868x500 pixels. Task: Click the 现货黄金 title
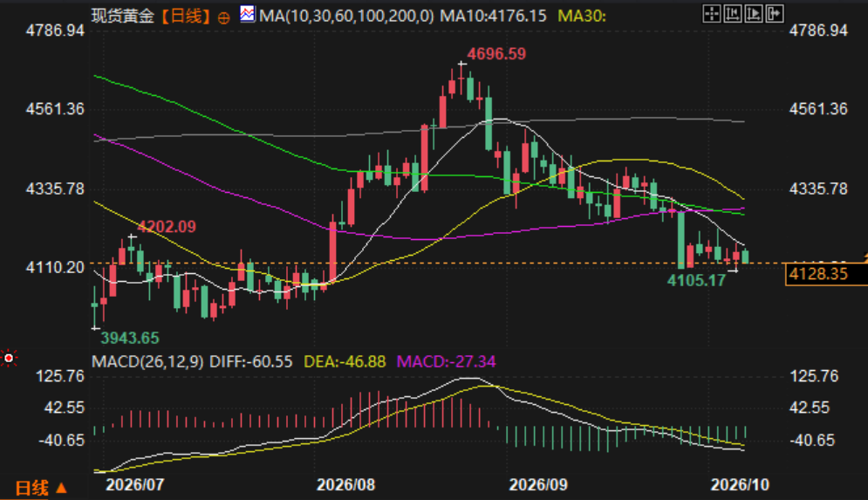point(123,16)
